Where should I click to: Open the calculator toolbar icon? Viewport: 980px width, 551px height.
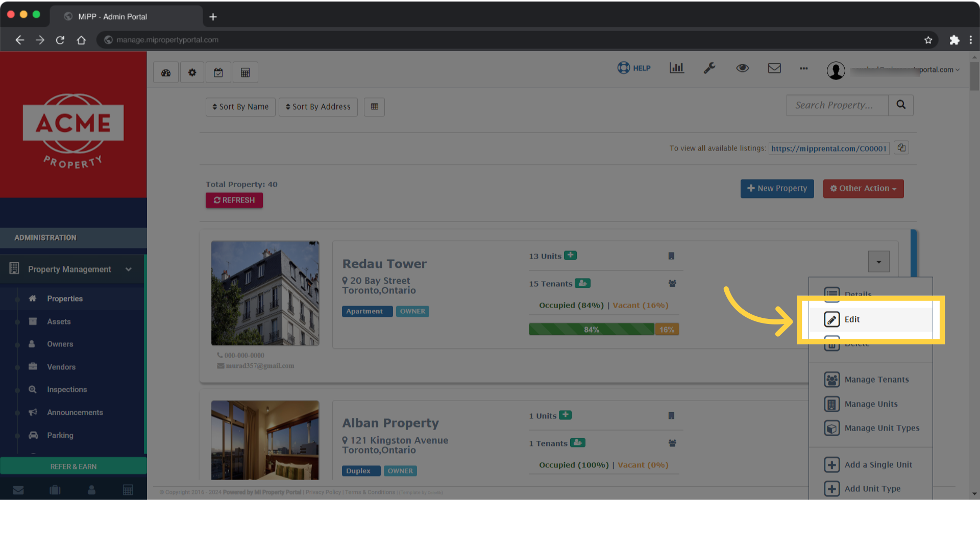[x=246, y=72]
